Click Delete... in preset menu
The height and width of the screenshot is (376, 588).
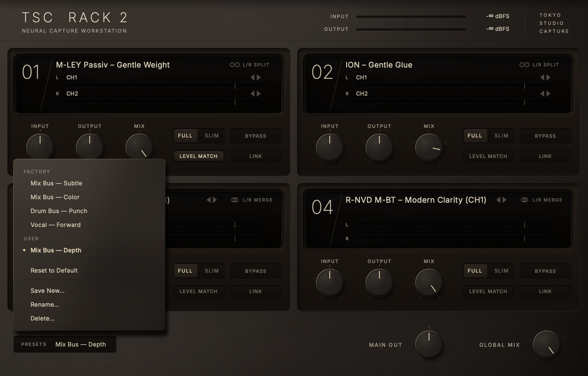tap(89, 318)
